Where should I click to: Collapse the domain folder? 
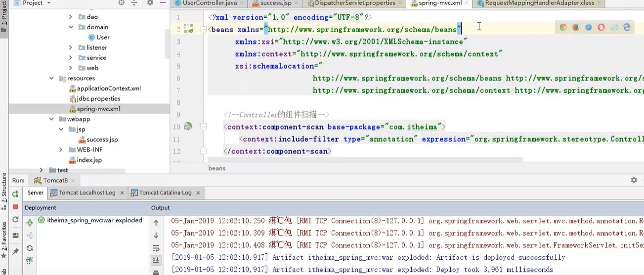coord(71,27)
